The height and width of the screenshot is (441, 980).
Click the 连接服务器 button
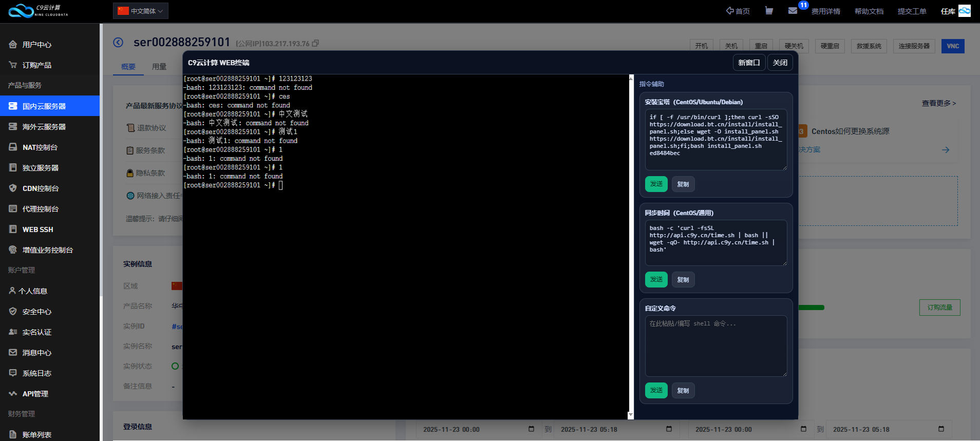tap(914, 46)
